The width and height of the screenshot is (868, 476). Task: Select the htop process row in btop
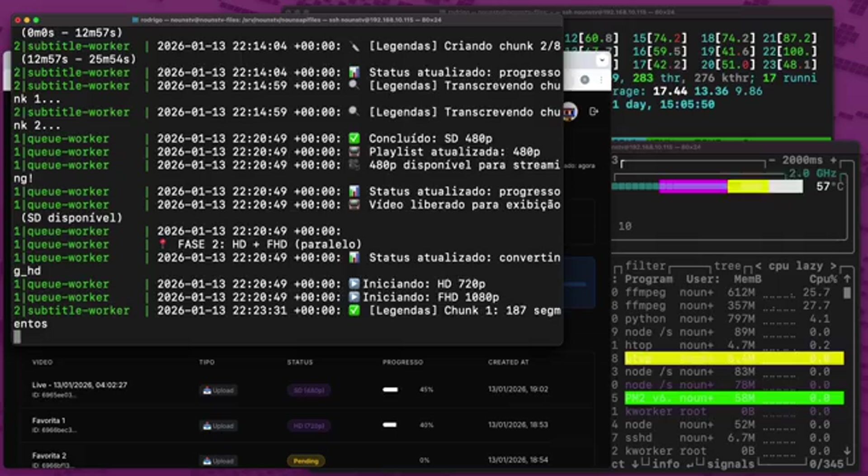point(727,345)
